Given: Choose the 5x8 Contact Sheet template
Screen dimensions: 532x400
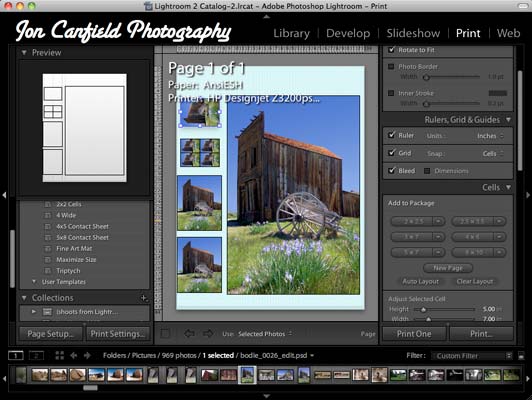Looking at the screenshot, I should tap(82, 237).
